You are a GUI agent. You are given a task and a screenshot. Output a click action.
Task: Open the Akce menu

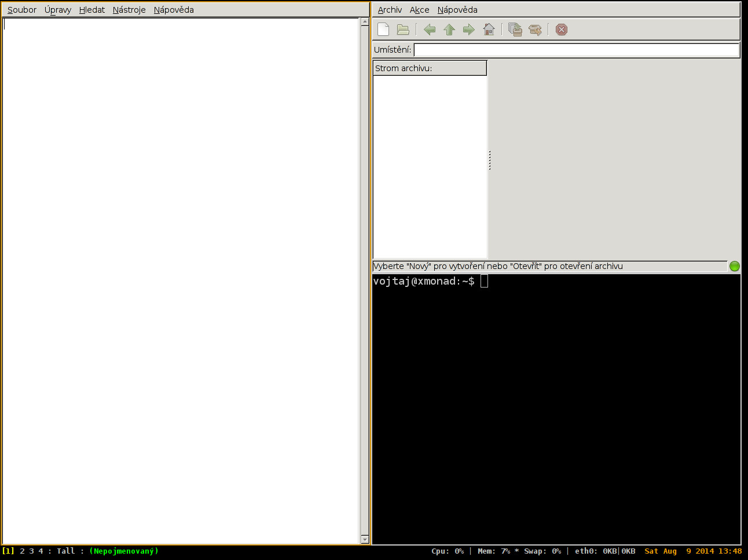click(420, 10)
